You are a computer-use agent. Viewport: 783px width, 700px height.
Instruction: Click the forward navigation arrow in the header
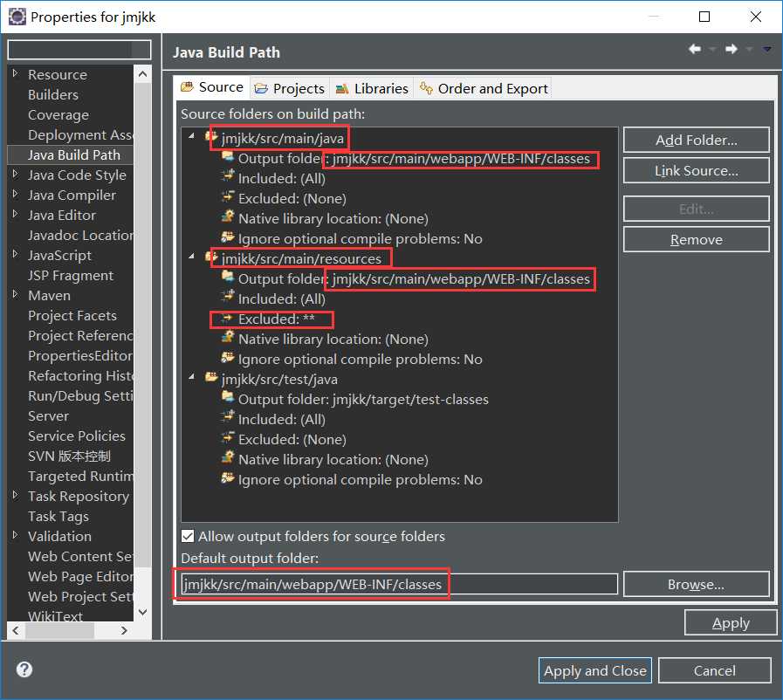pos(731,49)
